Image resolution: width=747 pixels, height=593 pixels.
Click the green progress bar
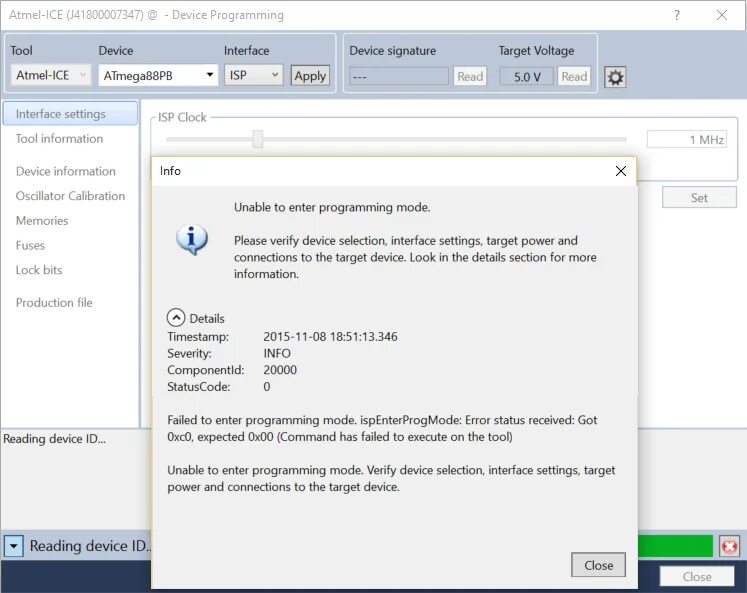pyautogui.click(x=675, y=546)
